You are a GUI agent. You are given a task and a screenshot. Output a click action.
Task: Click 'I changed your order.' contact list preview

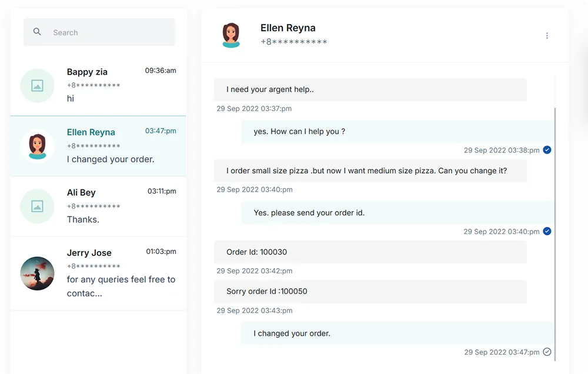(111, 159)
